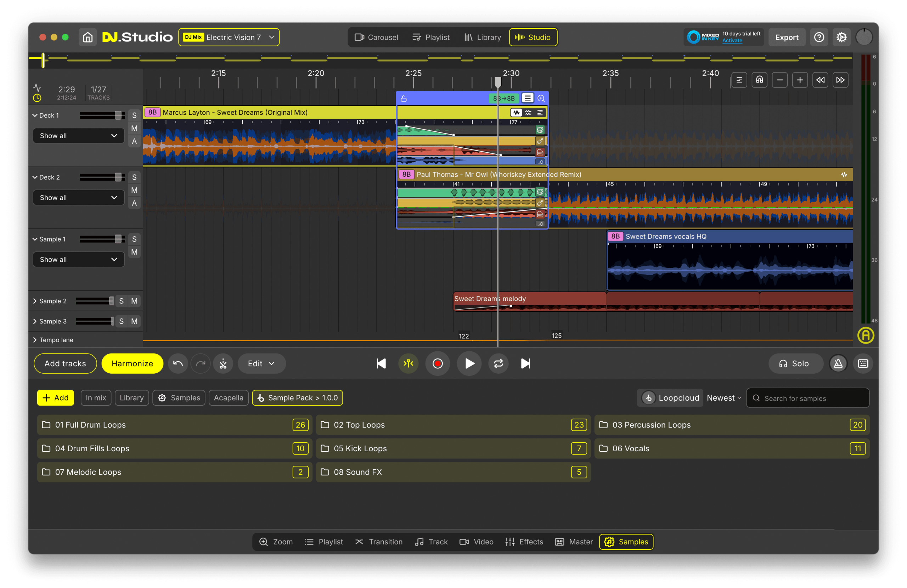Toggle the snap magnet icon
The width and height of the screenshot is (907, 588).
pos(759,80)
